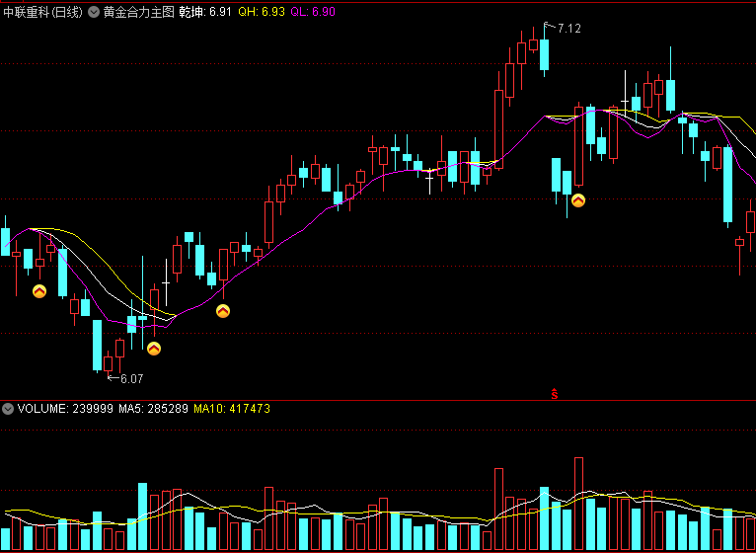Select the magenta QL: 6.90 value
Image resolution: width=756 pixels, height=553 pixels.
313,12
